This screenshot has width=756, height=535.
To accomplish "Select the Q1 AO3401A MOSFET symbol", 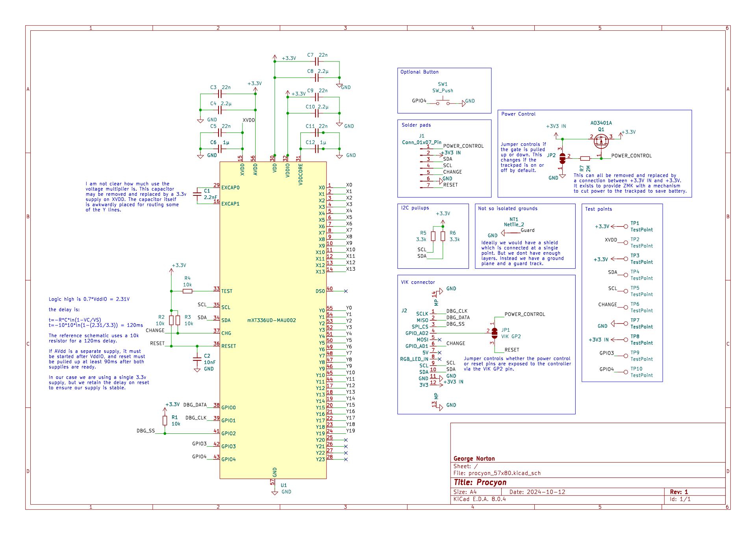I will 601,141.
